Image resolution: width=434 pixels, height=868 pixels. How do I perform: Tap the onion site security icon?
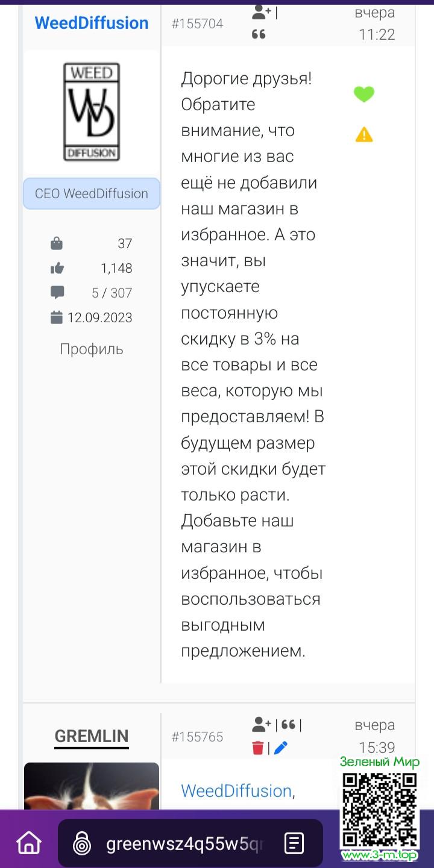coord(82,844)
